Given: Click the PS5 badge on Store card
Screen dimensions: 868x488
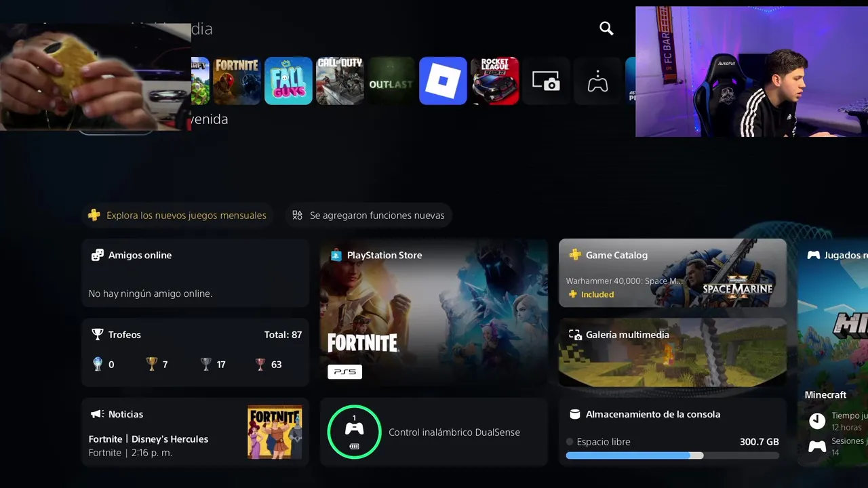Looking at the screenshot, I should [x=344, y=371].
